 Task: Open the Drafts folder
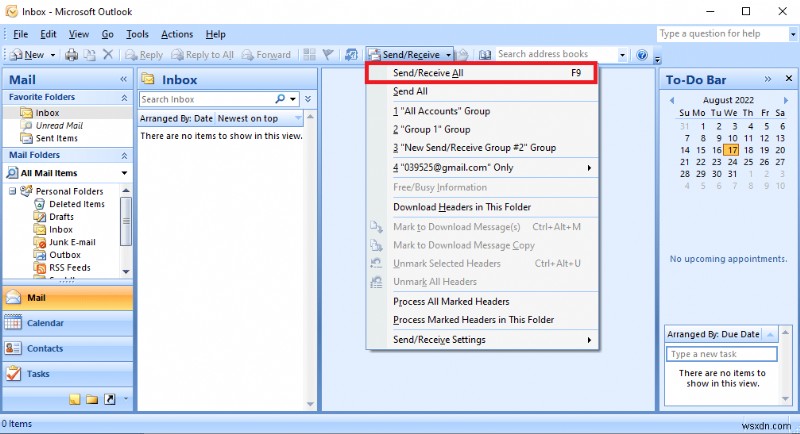[61, 217]
